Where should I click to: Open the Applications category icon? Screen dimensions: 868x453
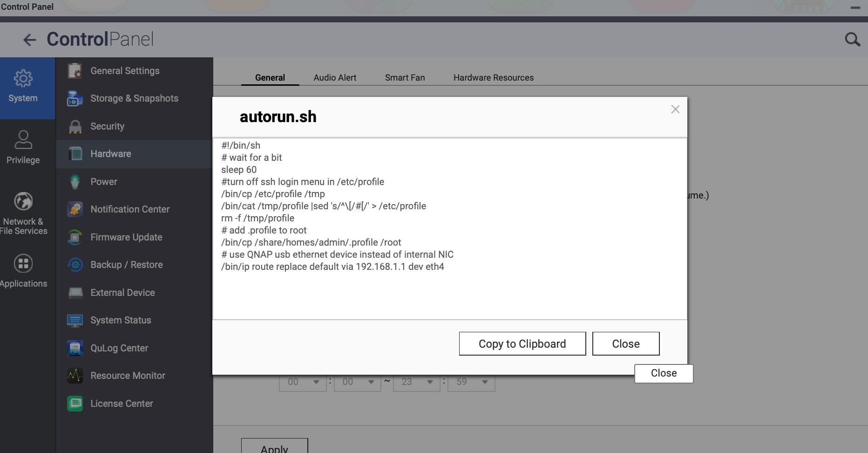(23, 264)
